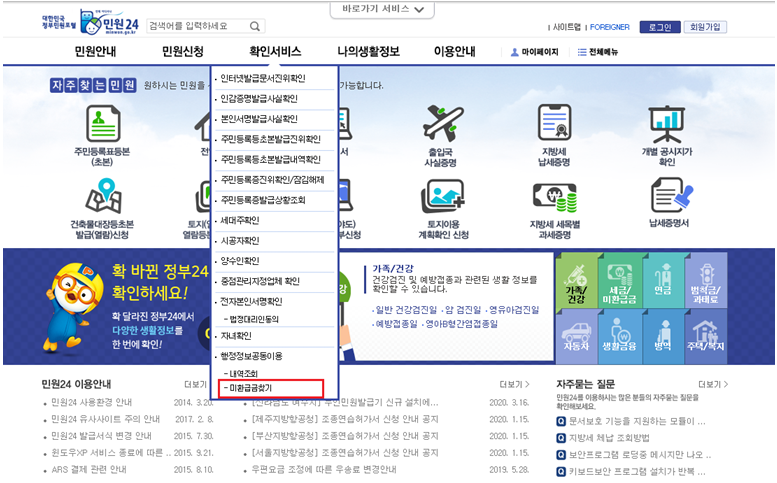Select the 가족/건강 tile
Screen dimensions: 777x483
click(x=576, y=282)
